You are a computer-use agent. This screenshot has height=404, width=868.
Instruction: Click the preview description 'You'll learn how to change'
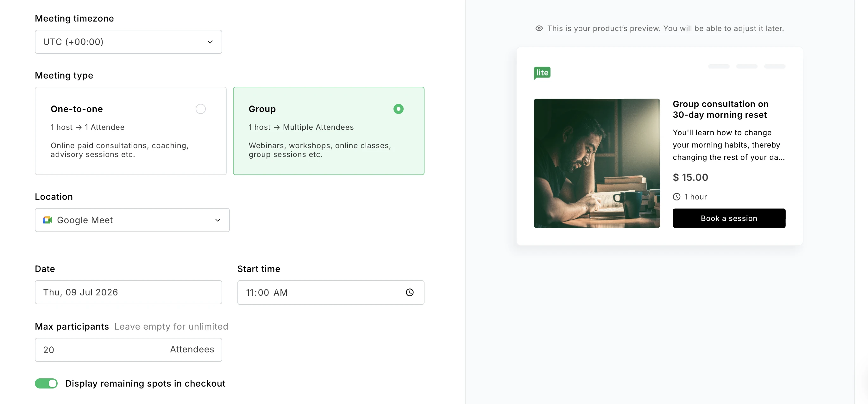(722, 132)
